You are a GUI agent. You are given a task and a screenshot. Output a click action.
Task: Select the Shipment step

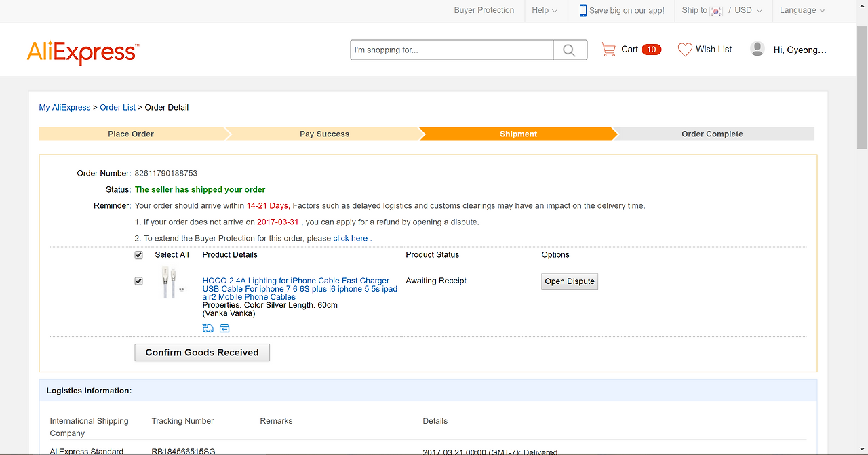tap(518, 134)
